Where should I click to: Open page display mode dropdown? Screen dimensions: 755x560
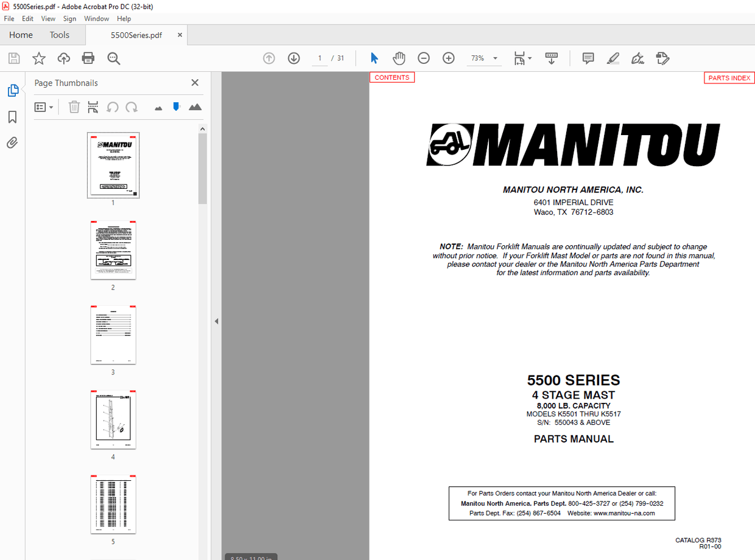click(522, 58)
